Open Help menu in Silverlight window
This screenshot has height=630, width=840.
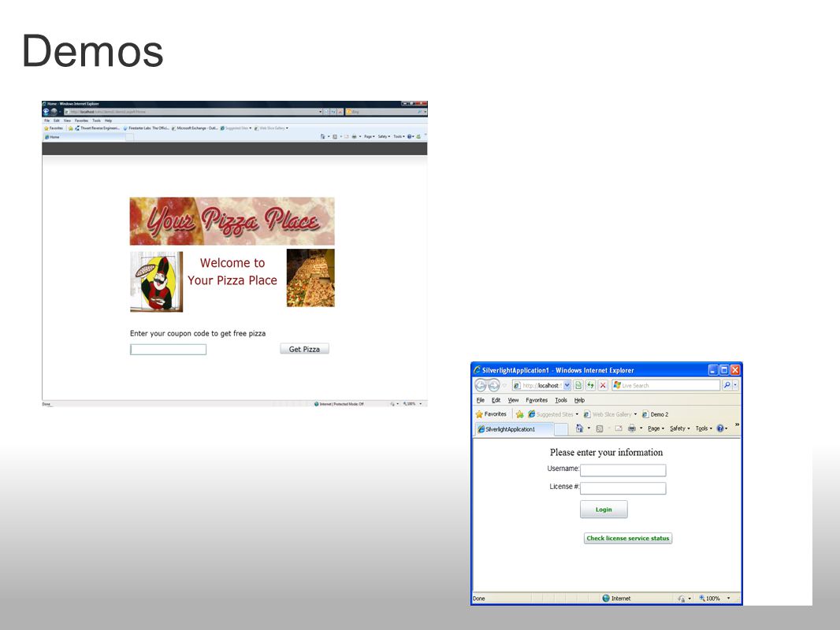pyautogui.click(x=580, y=400)
